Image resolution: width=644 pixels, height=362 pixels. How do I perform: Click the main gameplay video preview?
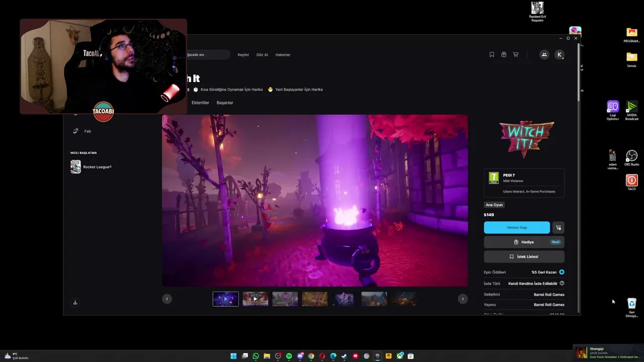315,201
